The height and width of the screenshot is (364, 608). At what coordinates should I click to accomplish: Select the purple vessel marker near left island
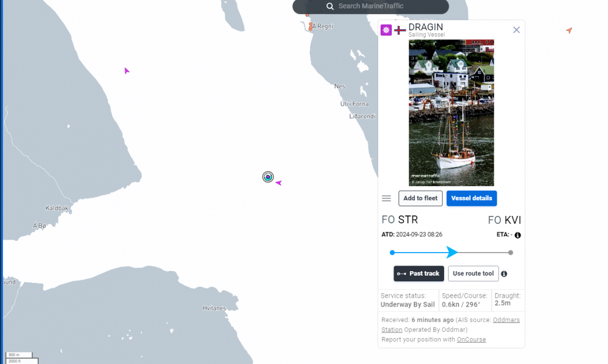pyautogui.click(x=127, y=71)
